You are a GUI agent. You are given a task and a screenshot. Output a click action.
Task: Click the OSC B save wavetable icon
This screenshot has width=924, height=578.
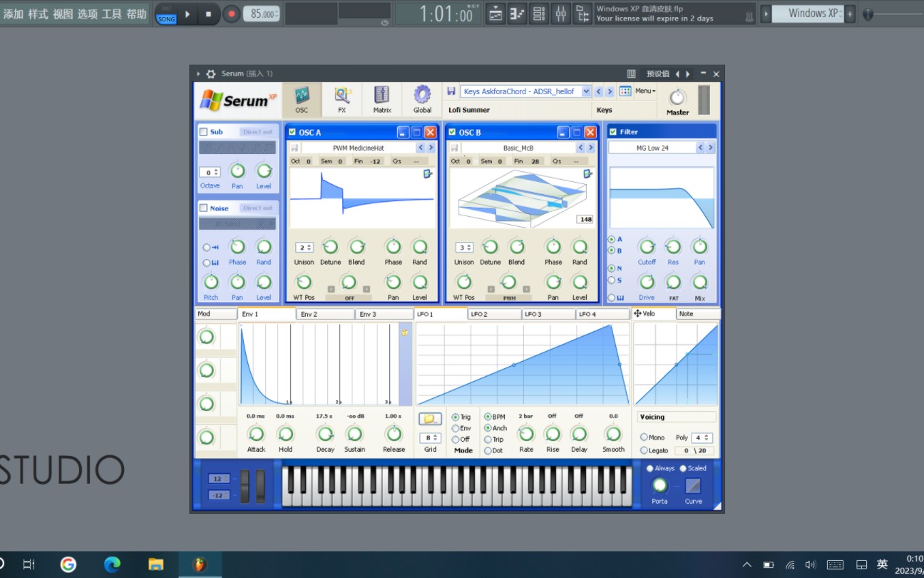point(454,148)
